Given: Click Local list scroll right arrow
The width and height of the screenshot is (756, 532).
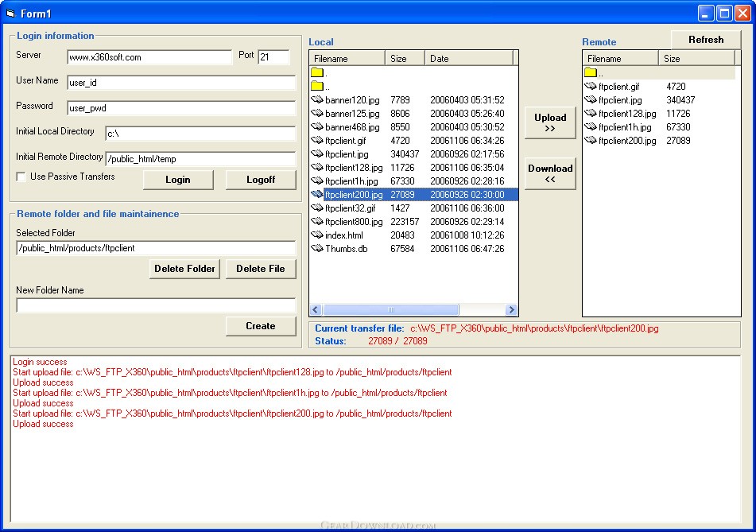Looking at the screenshot, I should coord(511,309).
